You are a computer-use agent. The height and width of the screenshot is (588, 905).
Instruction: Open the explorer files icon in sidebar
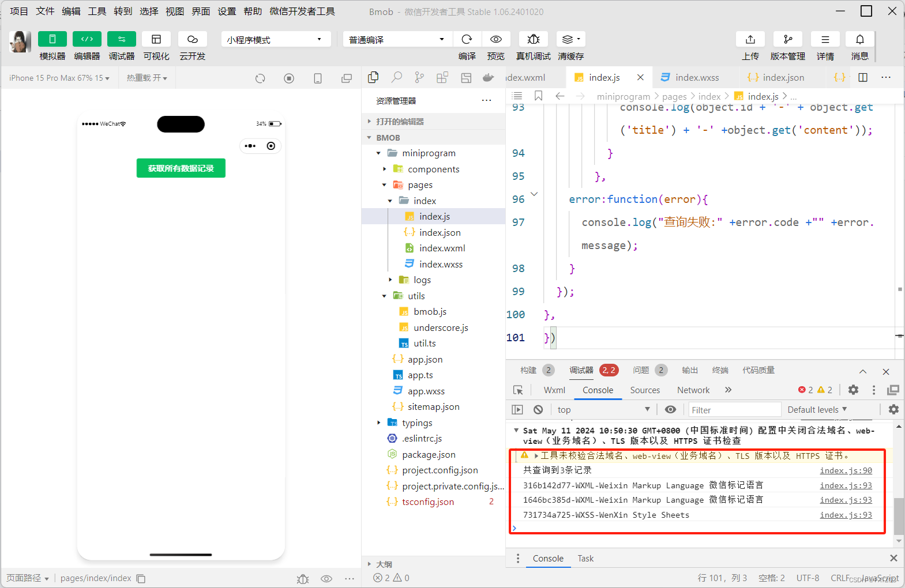(x=373, y=77)
